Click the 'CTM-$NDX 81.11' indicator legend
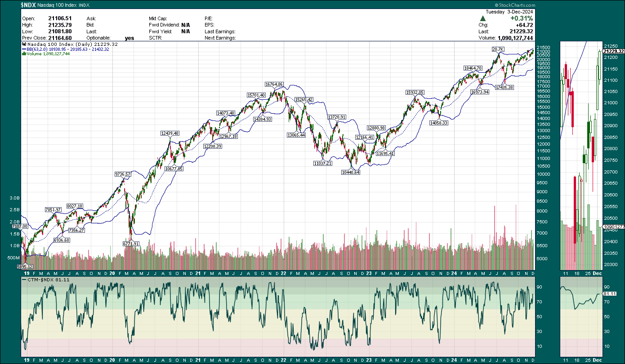 click(46, 279)
